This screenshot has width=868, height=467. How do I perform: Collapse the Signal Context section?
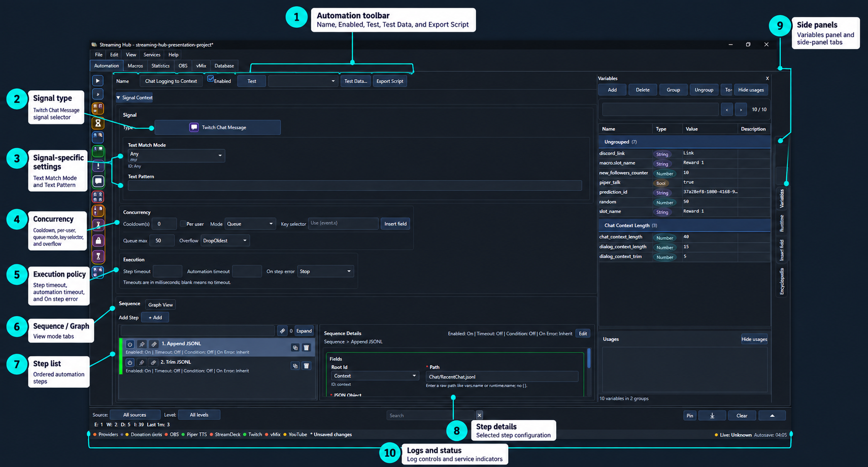[x=135, y=97]
